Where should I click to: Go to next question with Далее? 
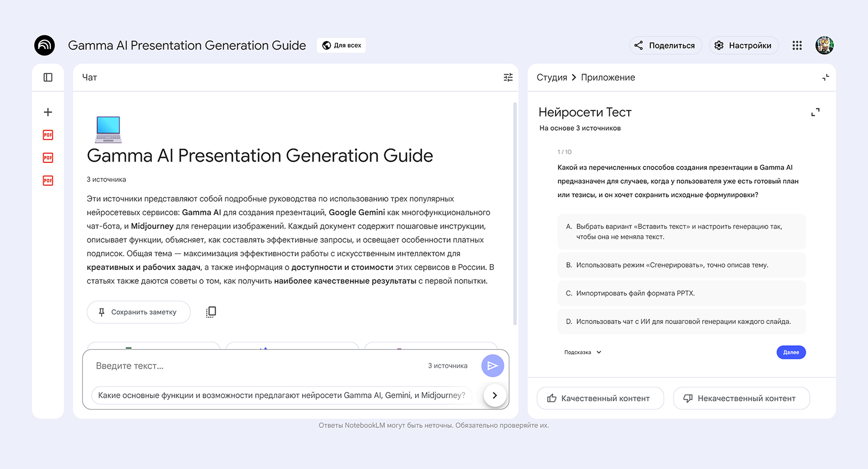pyautogui.click(x=791, y=353)
